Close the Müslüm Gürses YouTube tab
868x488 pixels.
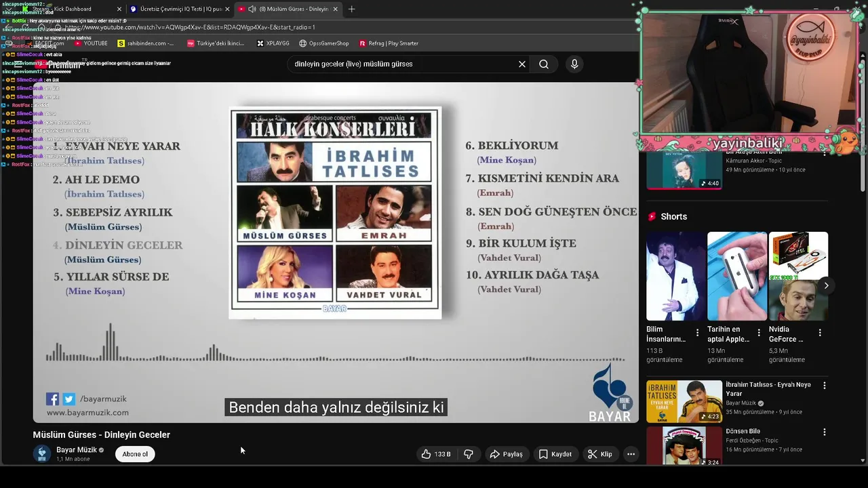coord(335,9)
